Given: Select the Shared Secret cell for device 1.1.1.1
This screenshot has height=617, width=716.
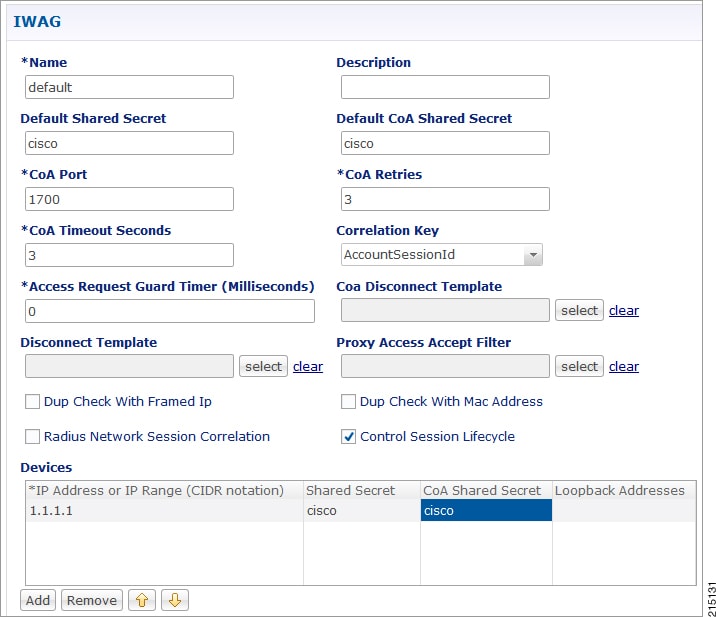Looking at the screenshot, I should [x=362, y=510].
